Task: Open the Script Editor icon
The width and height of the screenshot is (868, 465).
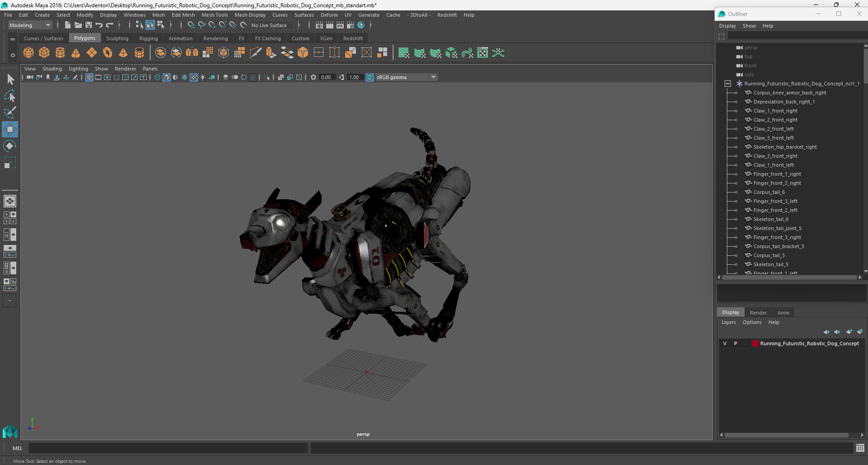Action: tap(860, 448)
